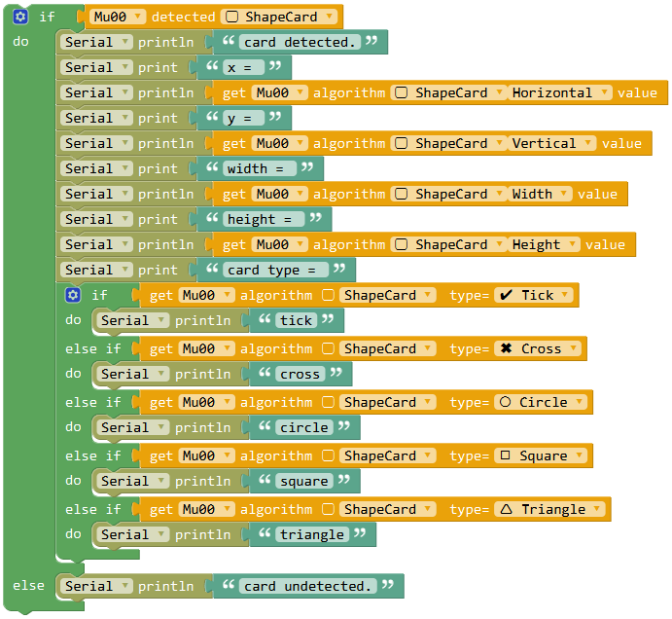Edit the 'width =' text field
The image size is (672, 619).
[260, 168]
